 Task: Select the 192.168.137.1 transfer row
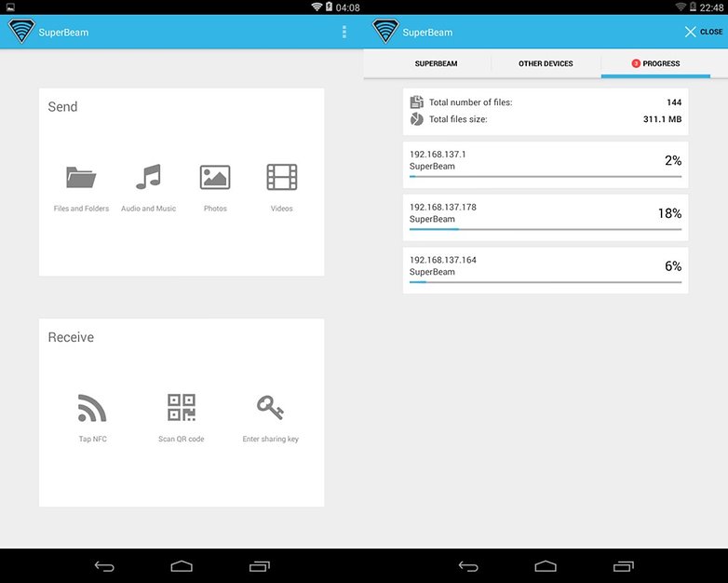point(546,165)
